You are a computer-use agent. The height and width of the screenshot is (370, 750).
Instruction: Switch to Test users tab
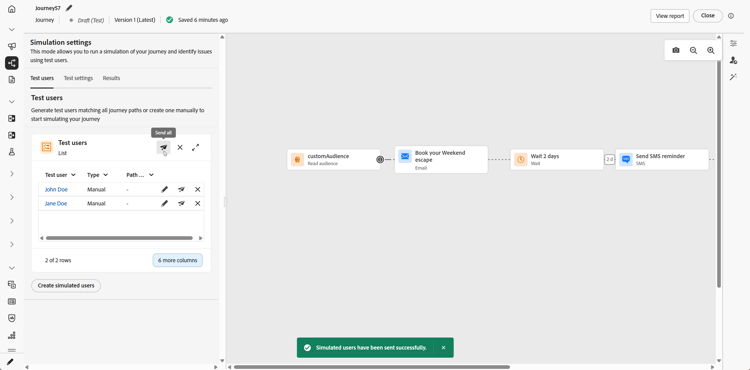click(x=42, y=78)
